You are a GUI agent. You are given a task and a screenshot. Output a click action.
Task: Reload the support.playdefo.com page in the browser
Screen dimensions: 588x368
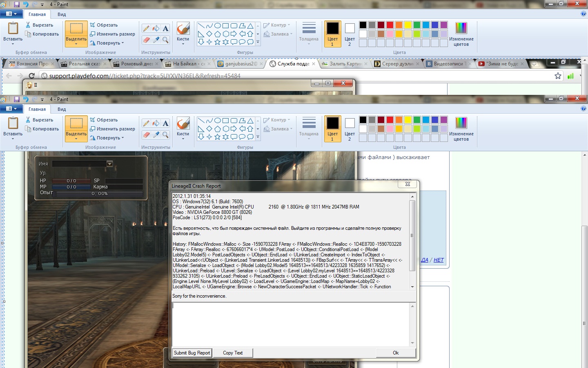31,76
